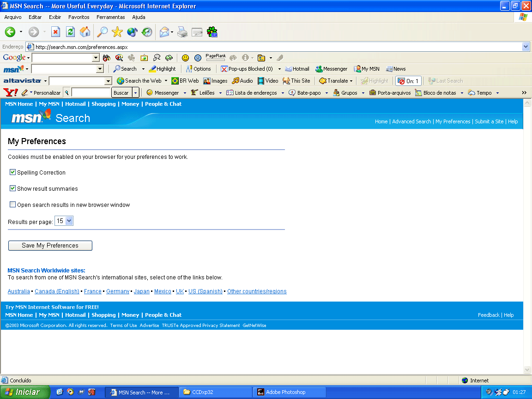Click AltaVista Video button
Viewport: 532px width, 399px height.
(268, 81)
